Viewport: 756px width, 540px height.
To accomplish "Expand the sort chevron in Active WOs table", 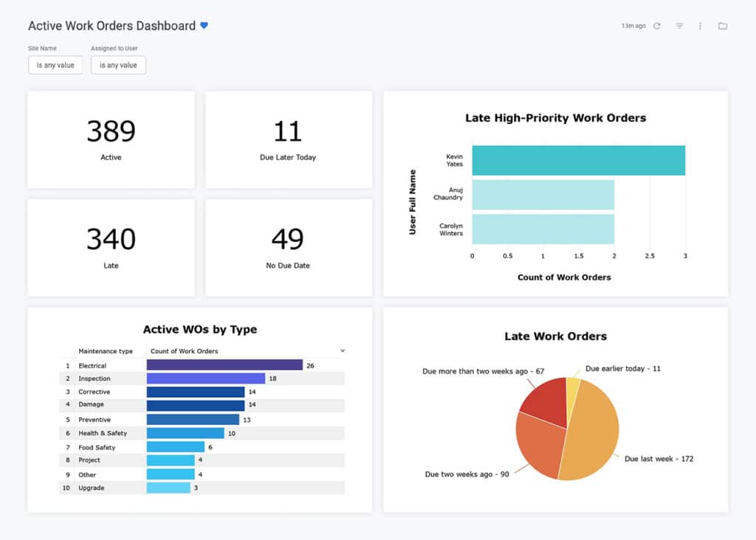I will click(343, 350).
